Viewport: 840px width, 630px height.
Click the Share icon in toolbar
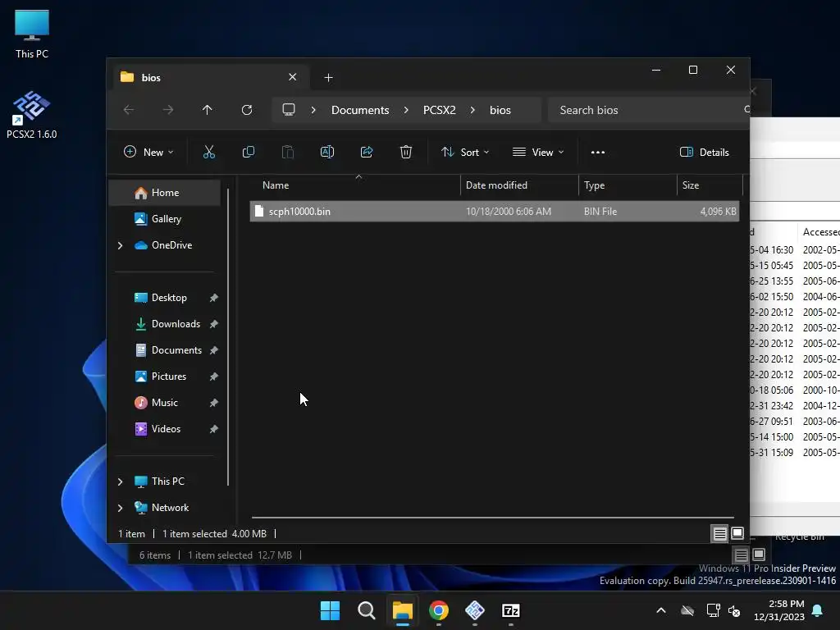367,152
